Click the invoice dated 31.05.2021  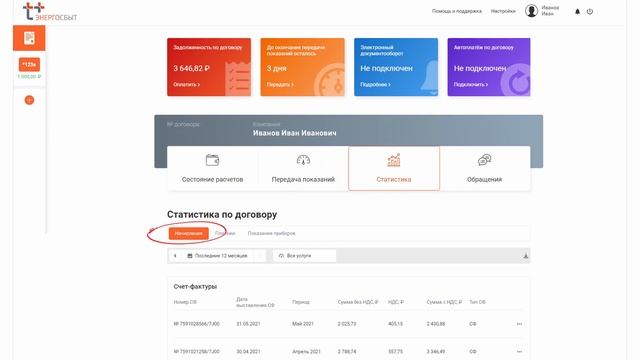click(x=249, y=324)
